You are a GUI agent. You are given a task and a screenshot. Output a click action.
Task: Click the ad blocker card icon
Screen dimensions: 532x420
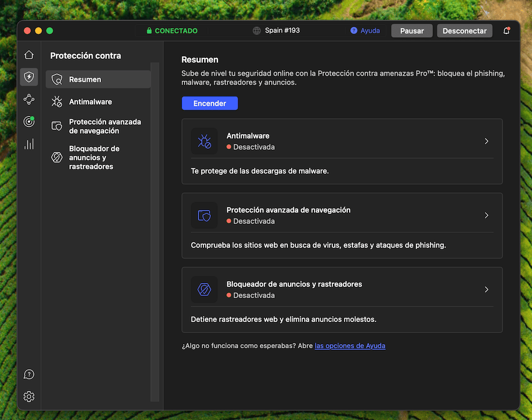click(x=204, y=290)
